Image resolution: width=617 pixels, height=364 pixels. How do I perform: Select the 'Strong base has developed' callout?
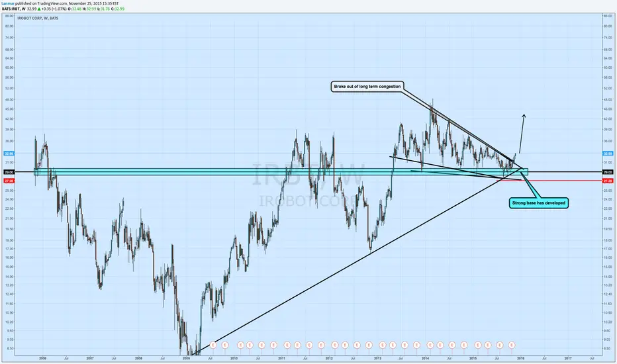(x=539, y=203)
